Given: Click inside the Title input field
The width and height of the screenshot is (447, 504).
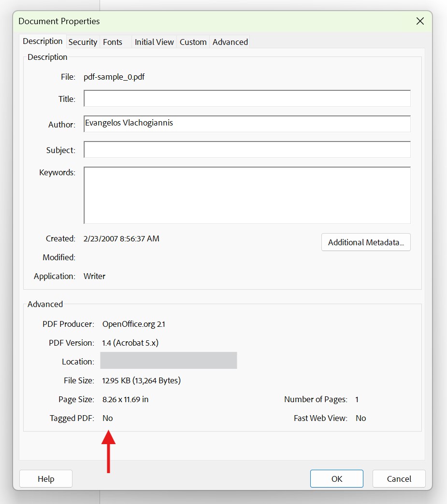Looking at the screenshot, I should (246, 98).
